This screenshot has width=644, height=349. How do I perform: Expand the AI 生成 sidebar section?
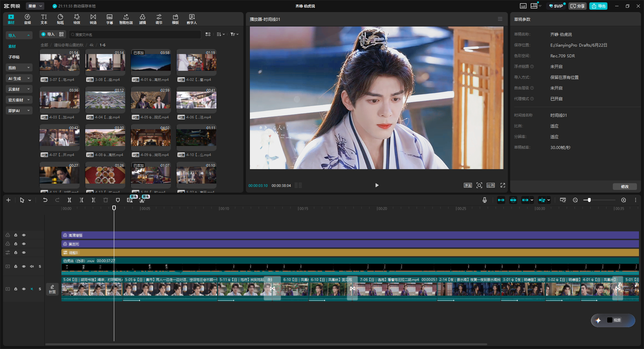(19, 79)
